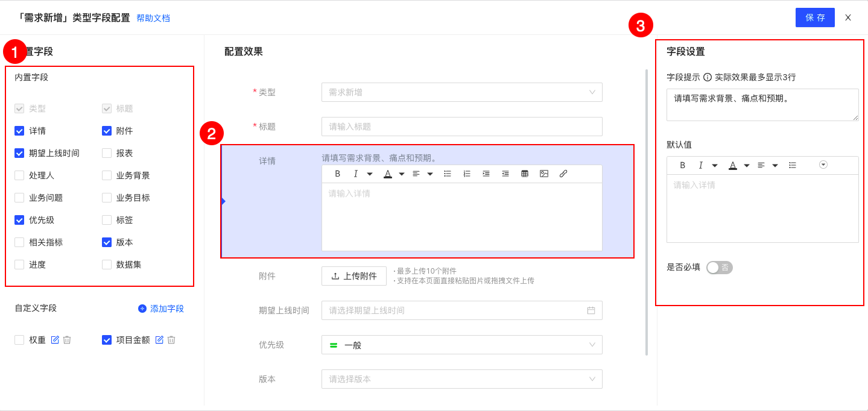Toggle the 是否必填 switch

(x=719, y=268)
